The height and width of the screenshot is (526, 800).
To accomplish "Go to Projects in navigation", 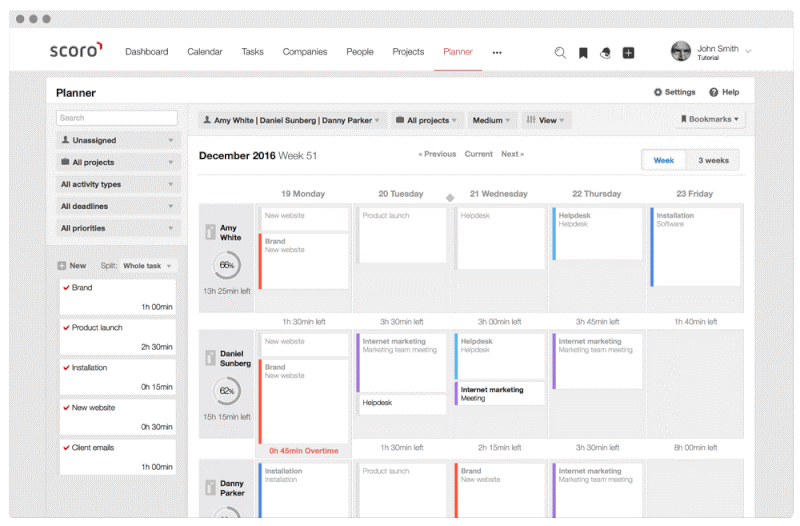I will [x=408, y=52].
